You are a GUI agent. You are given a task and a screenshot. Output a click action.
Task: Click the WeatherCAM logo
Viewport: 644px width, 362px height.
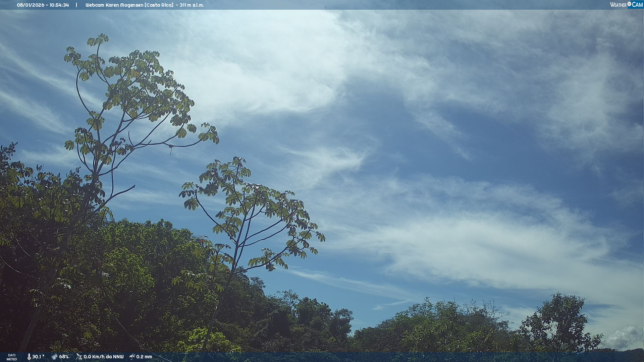click(x=626, y=5)
